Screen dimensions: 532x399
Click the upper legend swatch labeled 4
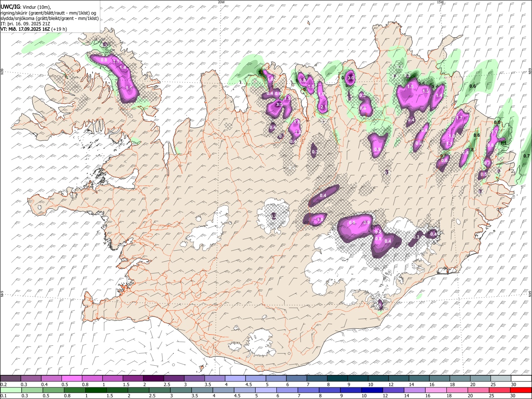235,379
